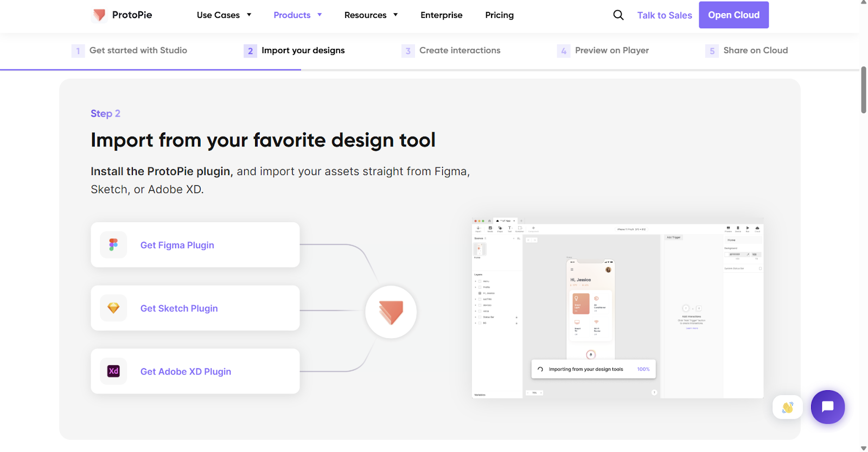Image resolution: width=868 pixels, height=452 pixels.
Task: Jump to step 3 Create interactions
Action: pos(459,50)
